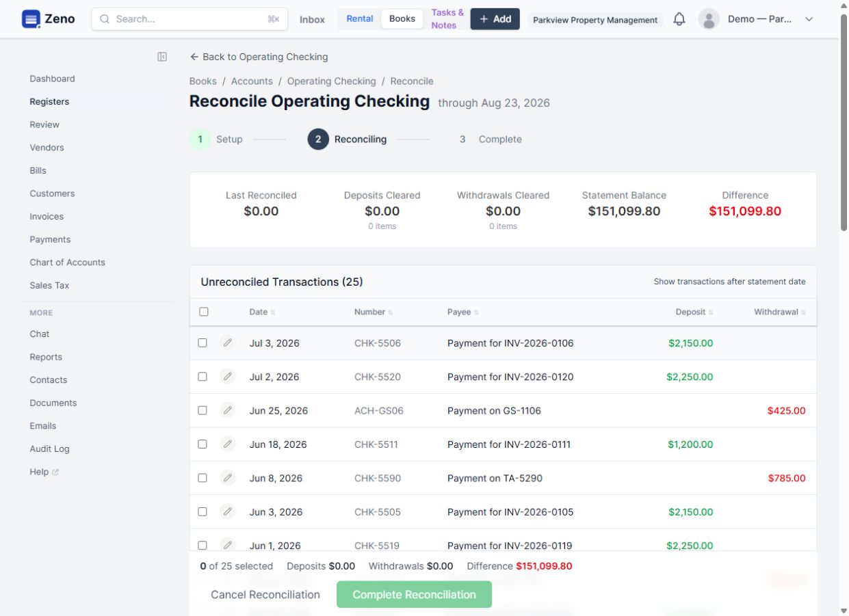Click the step 1 Setup circle
Image resolution: width=849 pixels, height=616 pixels.
click(x=200, y=139)
